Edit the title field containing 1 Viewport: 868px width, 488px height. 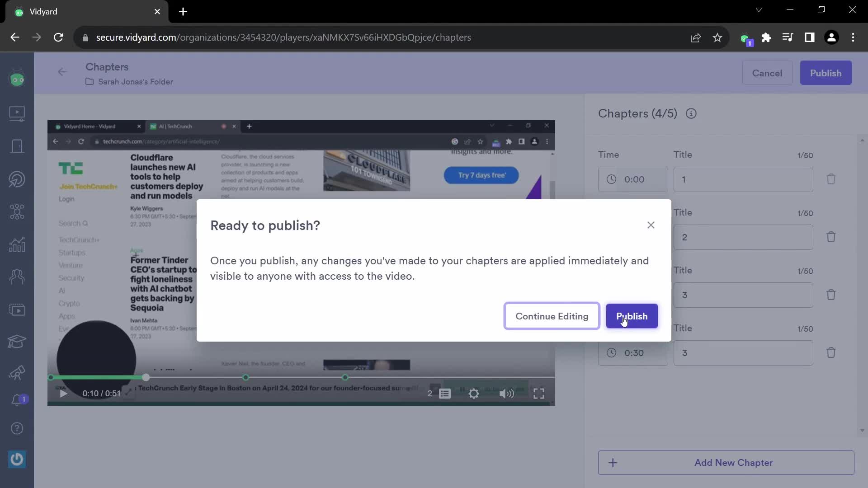click(x=743, y=179)
